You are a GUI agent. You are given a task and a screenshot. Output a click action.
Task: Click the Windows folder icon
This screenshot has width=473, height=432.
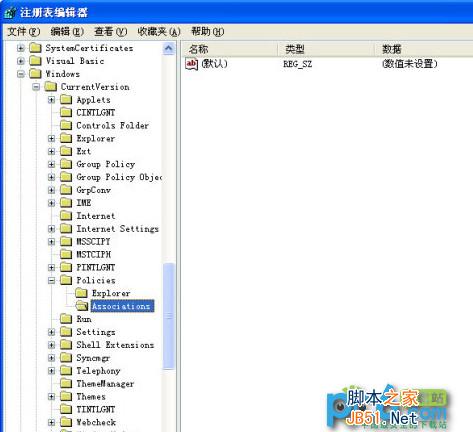(x=35, y=74)
